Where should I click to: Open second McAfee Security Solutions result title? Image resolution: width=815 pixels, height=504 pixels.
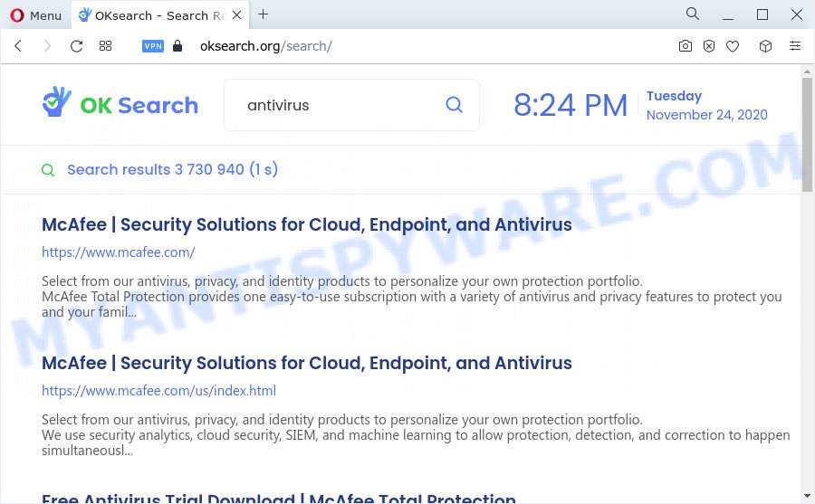[307, 363]
